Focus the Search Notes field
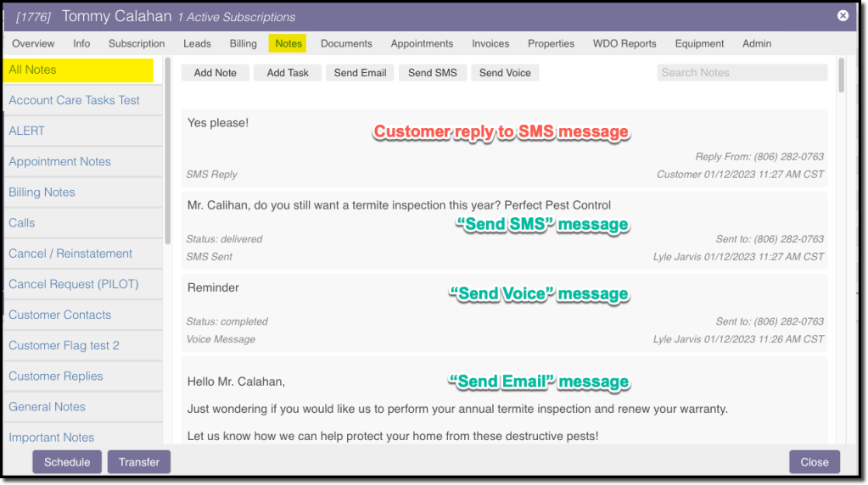This screenshot has width=868, height=485. [x=742, y=73]
